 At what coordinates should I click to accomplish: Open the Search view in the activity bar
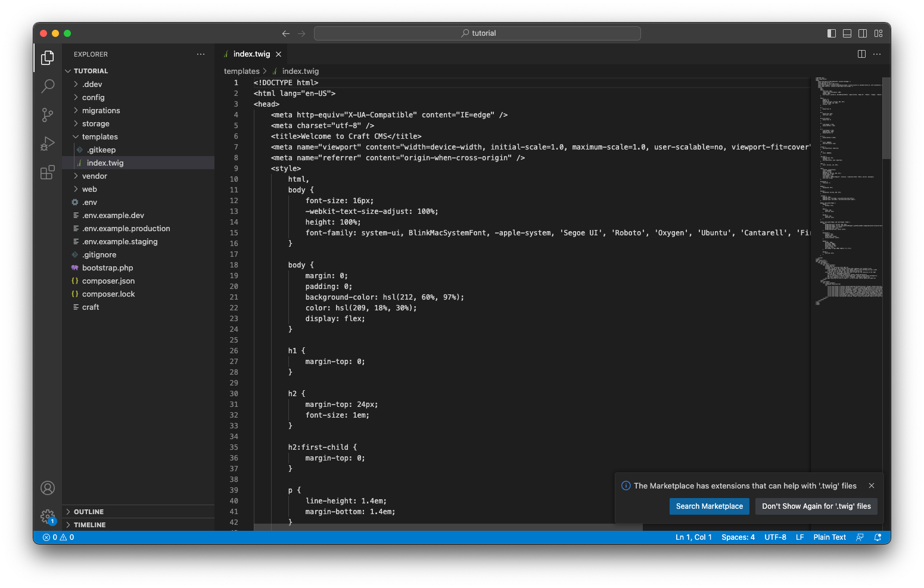coord(48,86)
